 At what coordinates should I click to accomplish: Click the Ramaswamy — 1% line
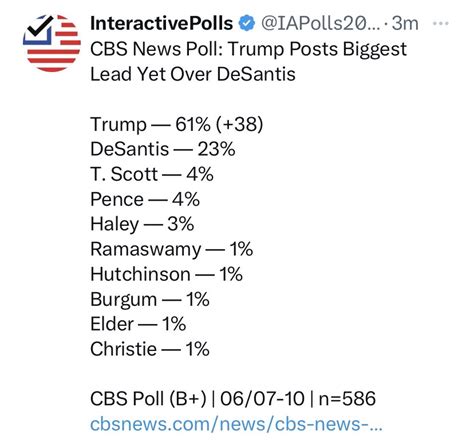pyautogui.click(x=172, y=249)
